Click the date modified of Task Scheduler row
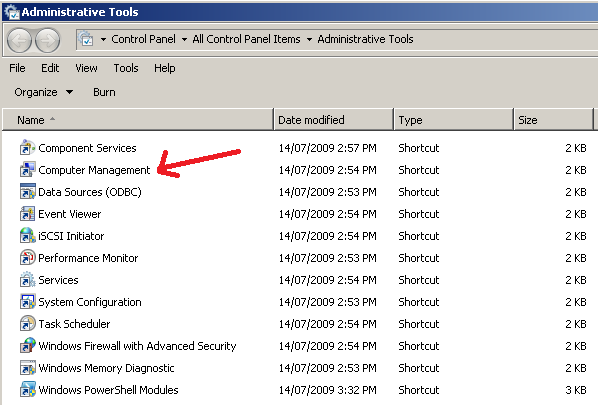598x405 pixels. pyautogui.click(x=328, y=324)
